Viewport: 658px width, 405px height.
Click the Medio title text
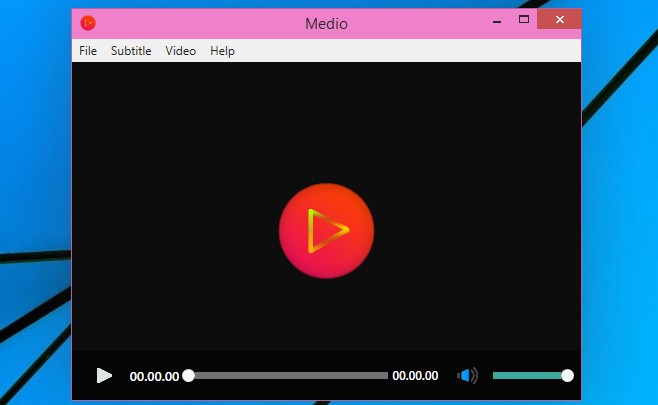326,24
